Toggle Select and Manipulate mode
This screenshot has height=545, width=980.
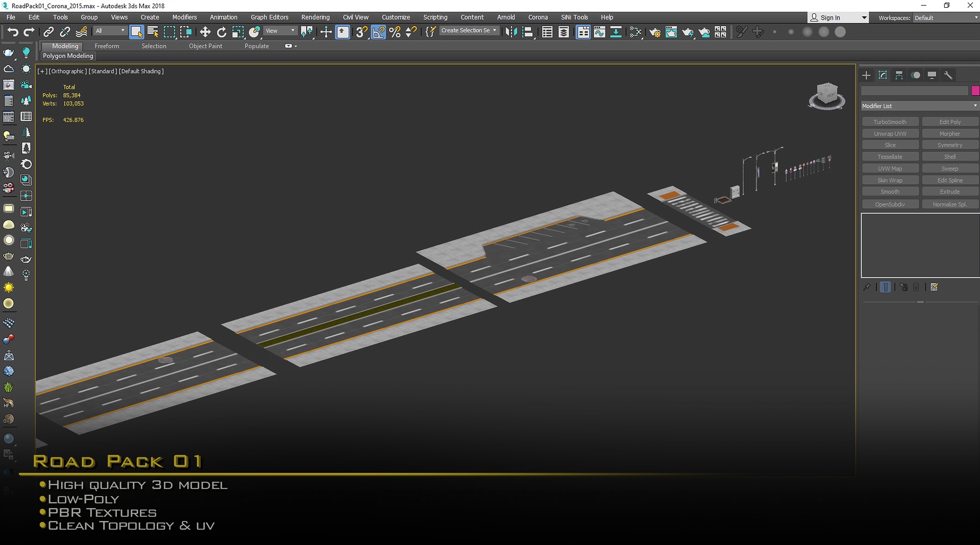point(326,32)
